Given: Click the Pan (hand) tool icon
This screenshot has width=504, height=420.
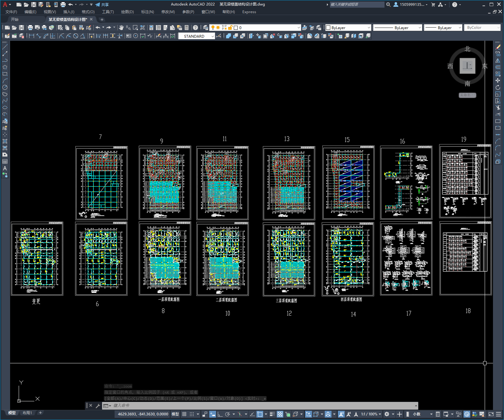Looking at the screenshot, I should coord(121,28).
